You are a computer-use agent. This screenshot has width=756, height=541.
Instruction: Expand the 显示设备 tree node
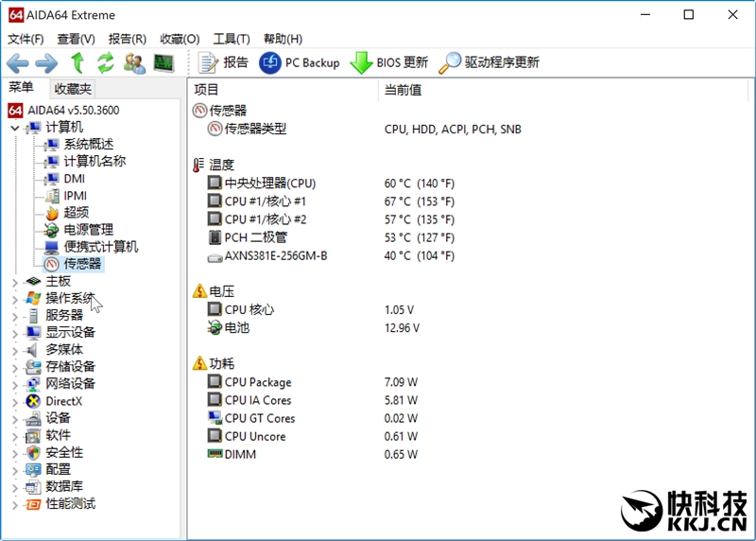14,334
